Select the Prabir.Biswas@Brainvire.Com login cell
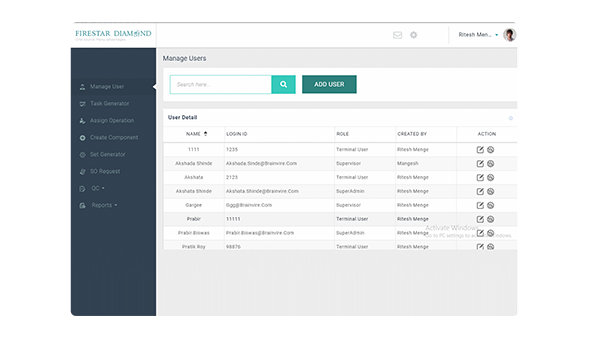Image resolution: width=590 pixels, height=360 pixels. [260, 233]
